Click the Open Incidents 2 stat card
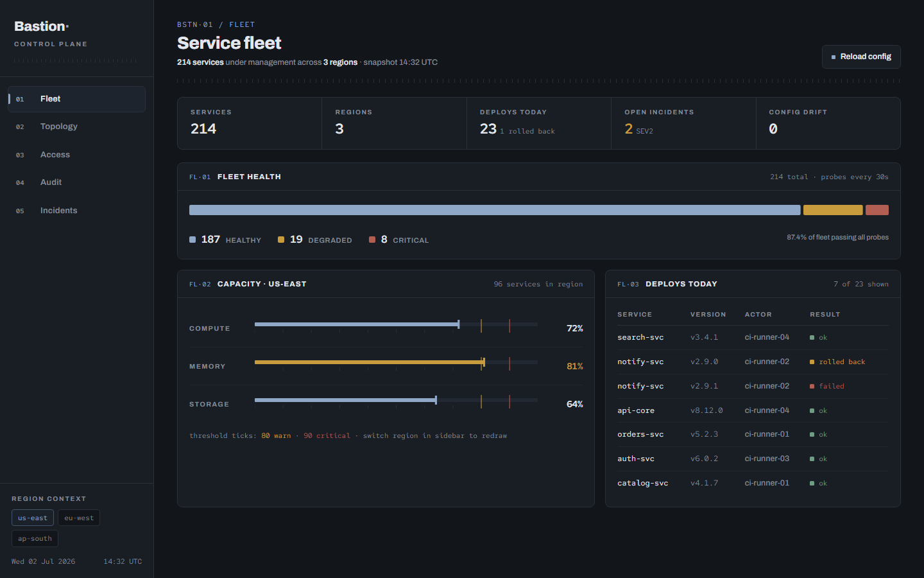 (683, 123)
